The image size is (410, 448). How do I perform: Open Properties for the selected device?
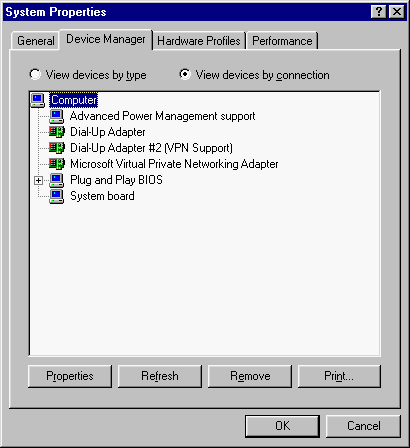click(x=70, y=376)
